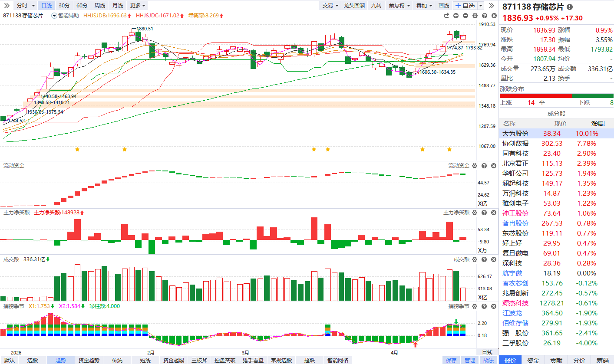This screenshot has height=364, width=614.
Task: Click the 保存 button at bottom
Action: click(x=451, y=360)
